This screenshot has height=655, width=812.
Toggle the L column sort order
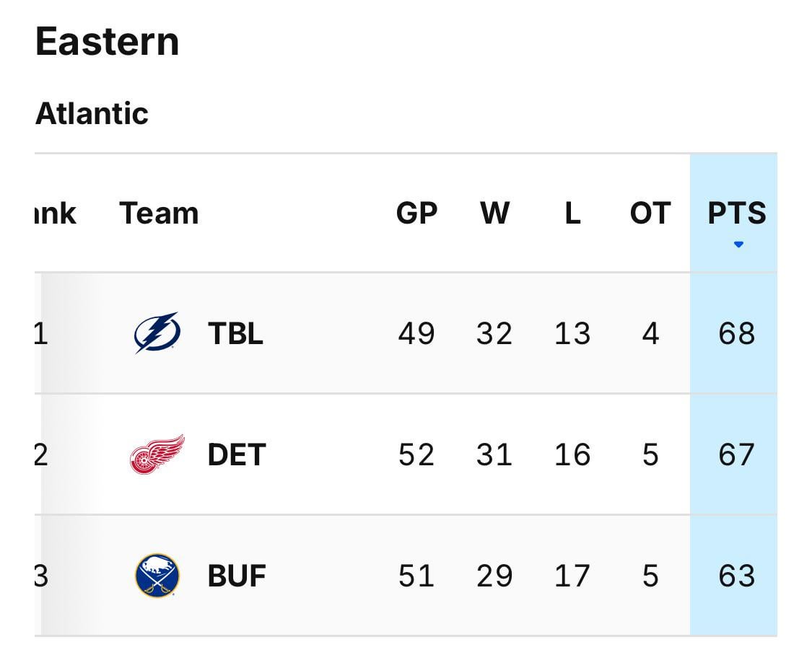pyautogui.click(x=571, y=212)
